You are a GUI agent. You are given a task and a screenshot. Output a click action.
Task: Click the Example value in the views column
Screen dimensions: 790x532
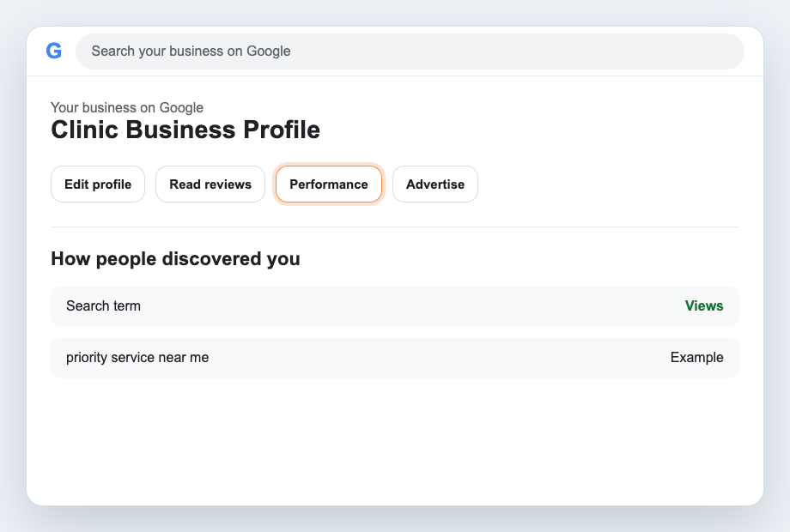[696, 357]
